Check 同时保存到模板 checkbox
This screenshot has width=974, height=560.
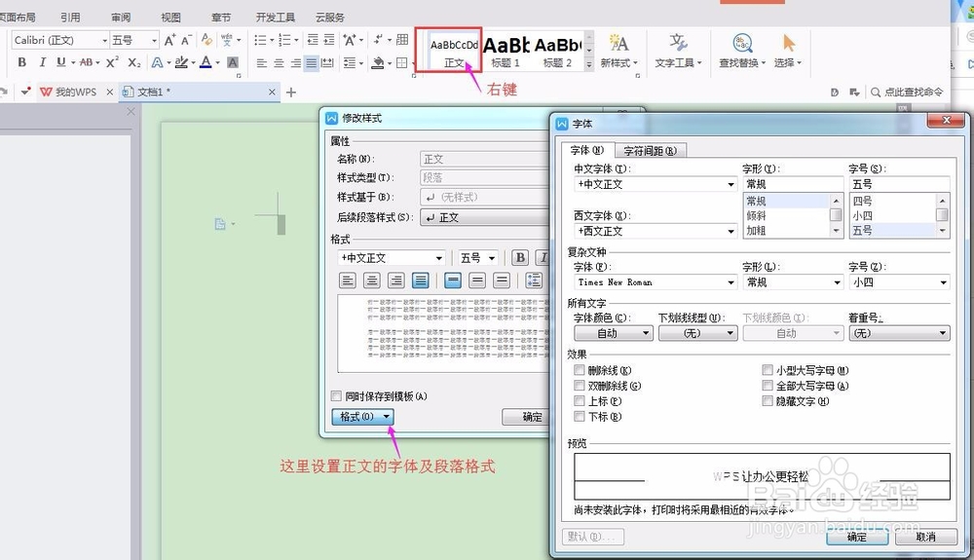coord(336,396)
